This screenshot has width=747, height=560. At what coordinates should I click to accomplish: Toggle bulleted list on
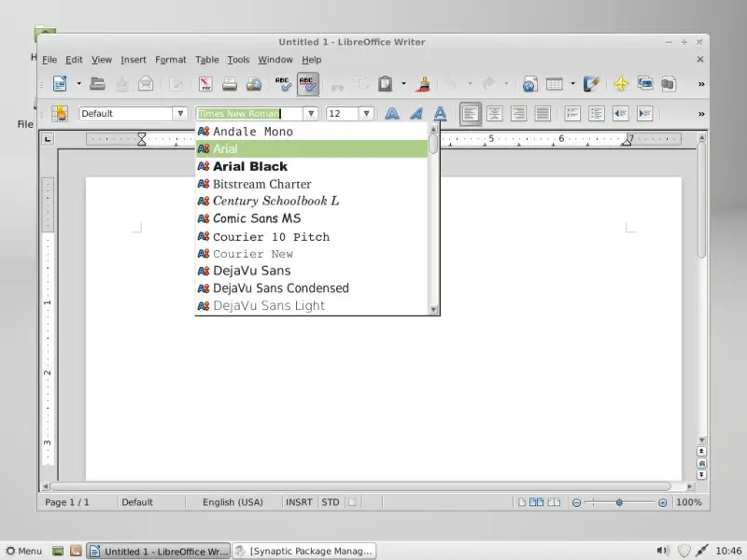[597, 113]
